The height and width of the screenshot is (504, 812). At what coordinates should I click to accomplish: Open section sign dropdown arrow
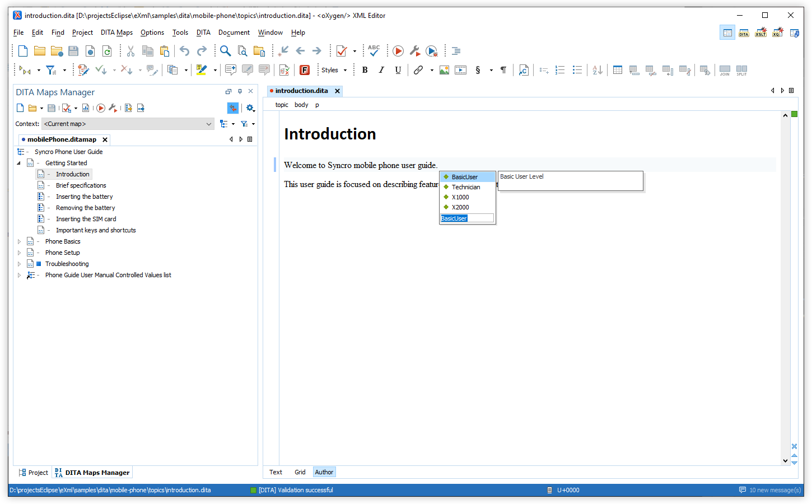(491, 70)
